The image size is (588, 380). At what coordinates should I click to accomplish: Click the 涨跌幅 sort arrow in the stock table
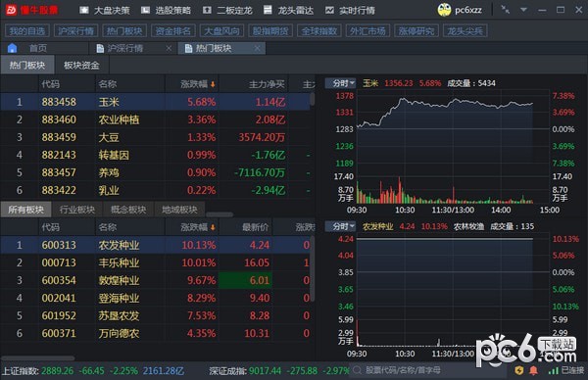(x=213, y=227)
